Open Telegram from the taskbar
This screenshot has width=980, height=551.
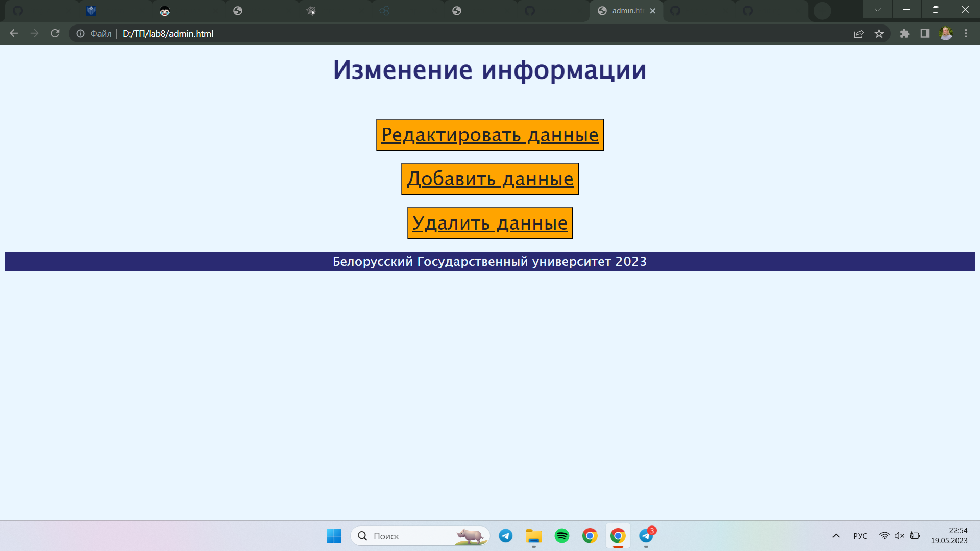pyautogui.click(x=506, y=536)
